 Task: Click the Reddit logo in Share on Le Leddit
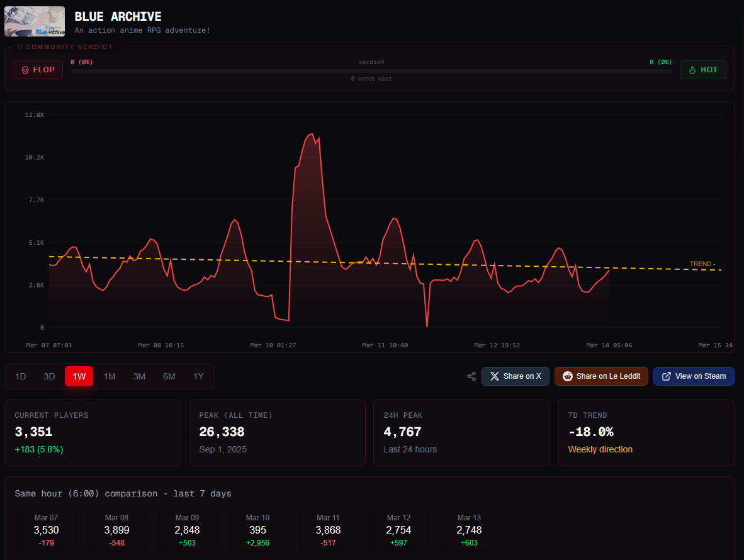568,376
